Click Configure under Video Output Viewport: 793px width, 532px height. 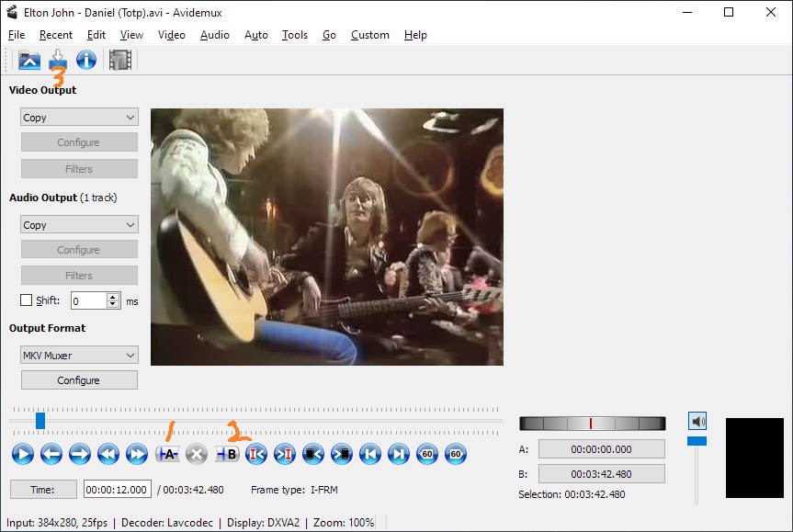click(79, 142)
